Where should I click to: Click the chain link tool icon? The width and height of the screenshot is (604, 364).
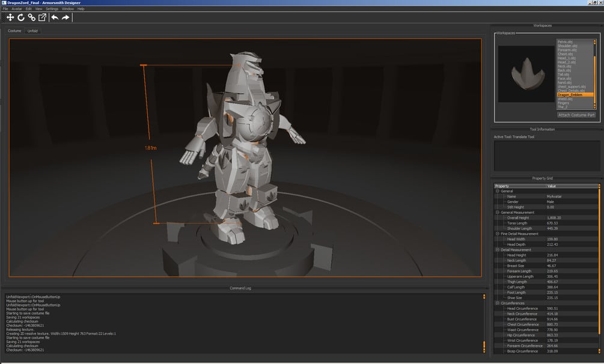coord(32,17)
